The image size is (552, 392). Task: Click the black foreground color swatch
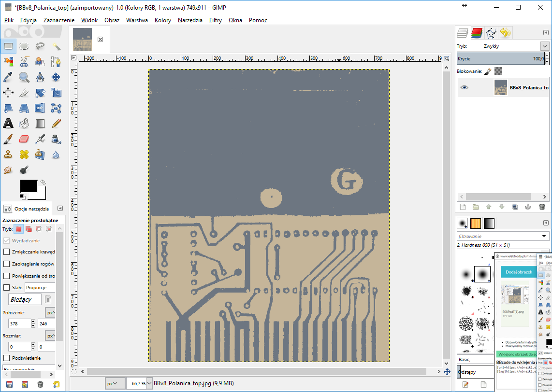[28, 186]
